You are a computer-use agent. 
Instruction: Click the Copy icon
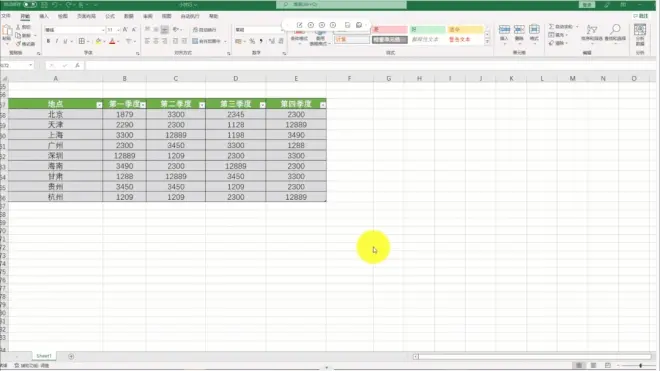pos(18,35)
